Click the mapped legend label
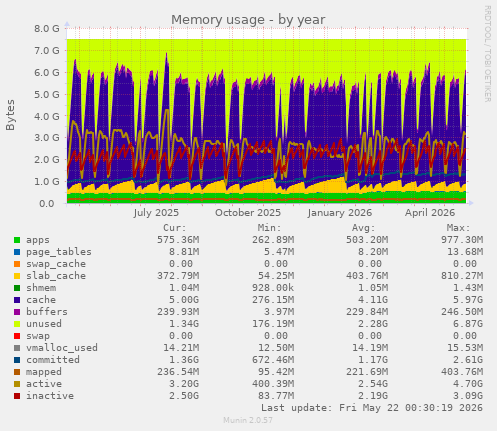The width and height of the screenshot is (497, 431). [44, 372]
